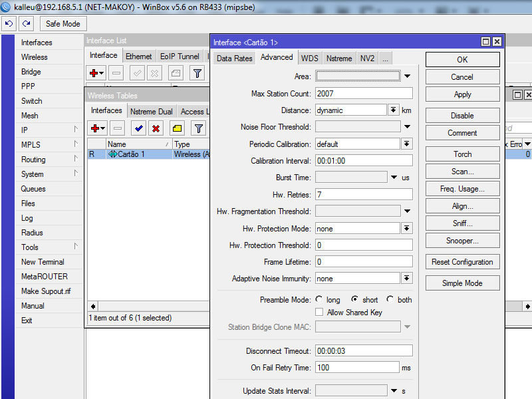532x399 pixels.
Task: Click Hw. Retries input field
Action: 364,194
